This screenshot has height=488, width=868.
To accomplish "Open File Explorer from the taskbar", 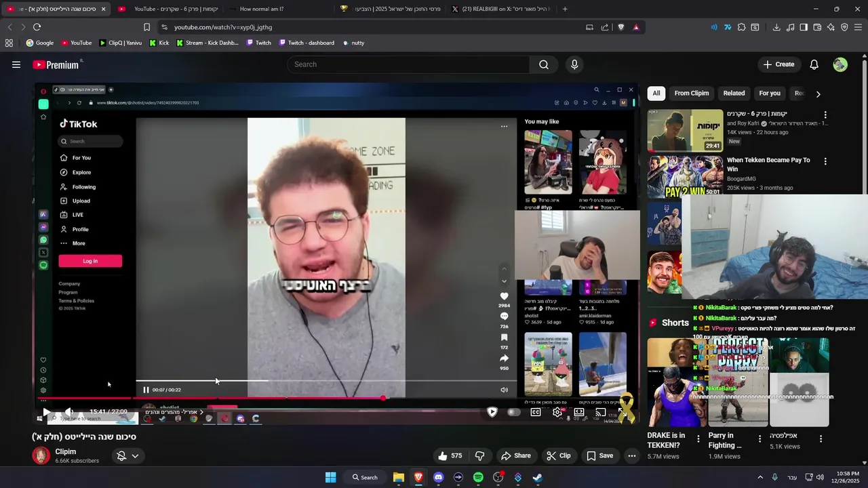I will [x=399, y=477].
